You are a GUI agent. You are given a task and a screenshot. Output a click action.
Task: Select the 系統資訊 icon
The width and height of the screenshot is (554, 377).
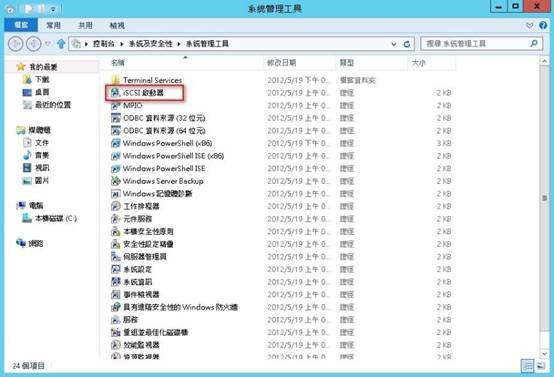pos(116,282)
